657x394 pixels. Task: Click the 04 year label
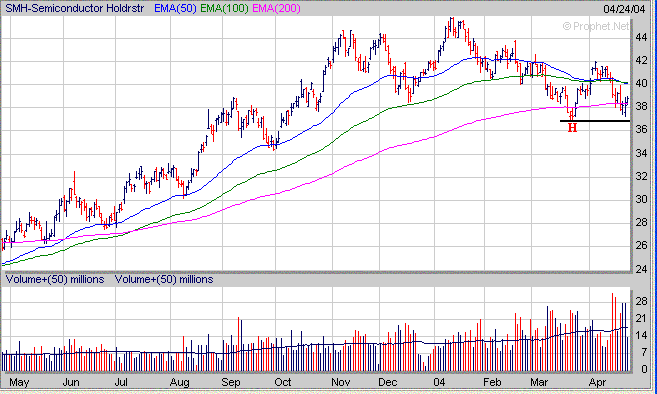[x=439, y=382]
